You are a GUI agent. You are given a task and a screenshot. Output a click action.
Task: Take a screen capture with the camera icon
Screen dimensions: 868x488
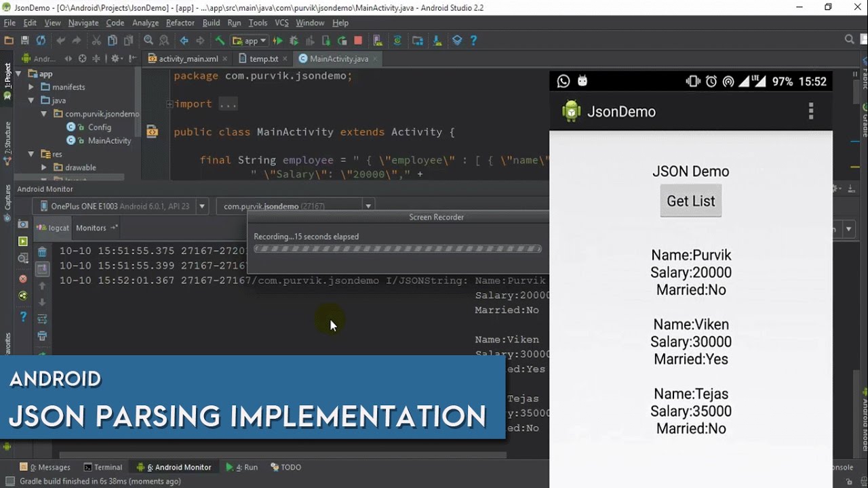(x=23, y=224)
